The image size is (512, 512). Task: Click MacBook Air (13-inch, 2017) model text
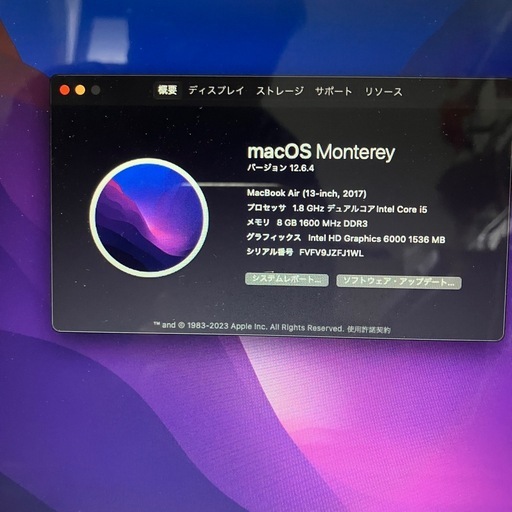click(307, 193)
